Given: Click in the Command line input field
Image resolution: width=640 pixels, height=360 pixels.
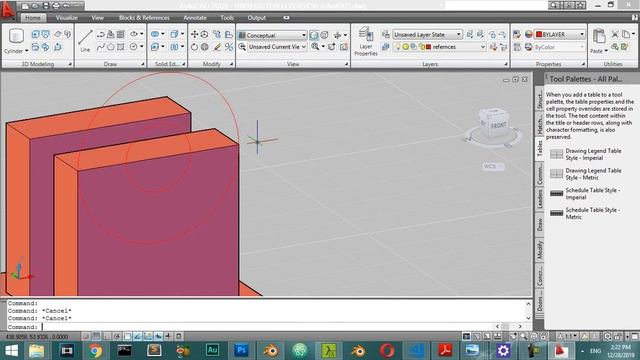Looking at the screenshot, I should 267,327.
